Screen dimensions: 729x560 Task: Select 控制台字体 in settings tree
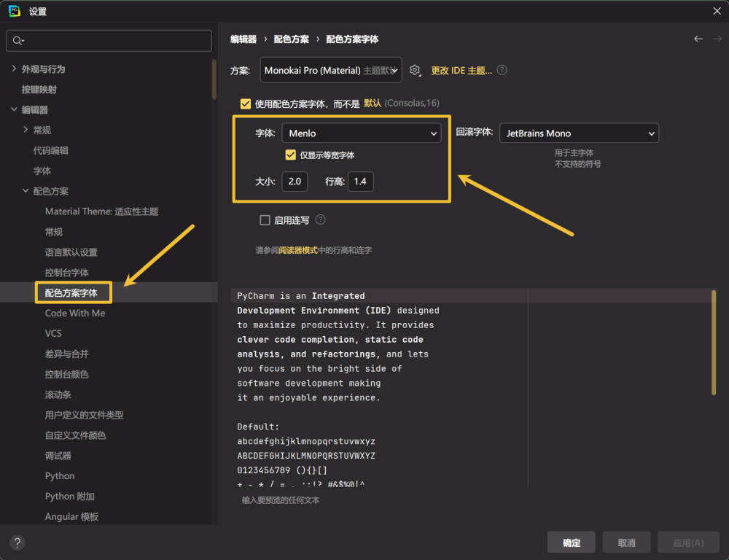tap(66, 273)
